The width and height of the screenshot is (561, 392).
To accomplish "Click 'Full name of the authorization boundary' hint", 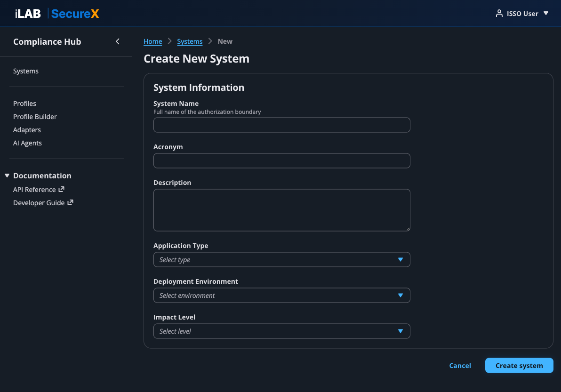I will point(207,112).
